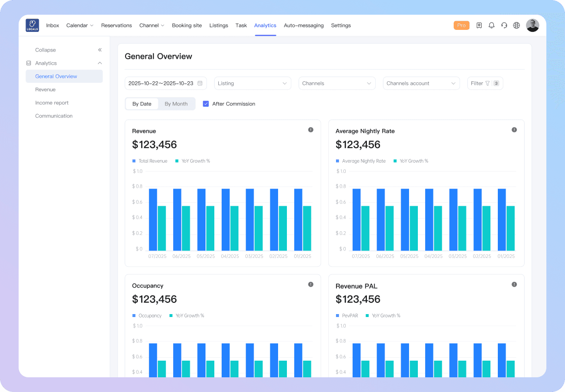This screenshot has height=392, width=565.
Task: Open Revenue in the sidebar
Action: pos(46,89)
